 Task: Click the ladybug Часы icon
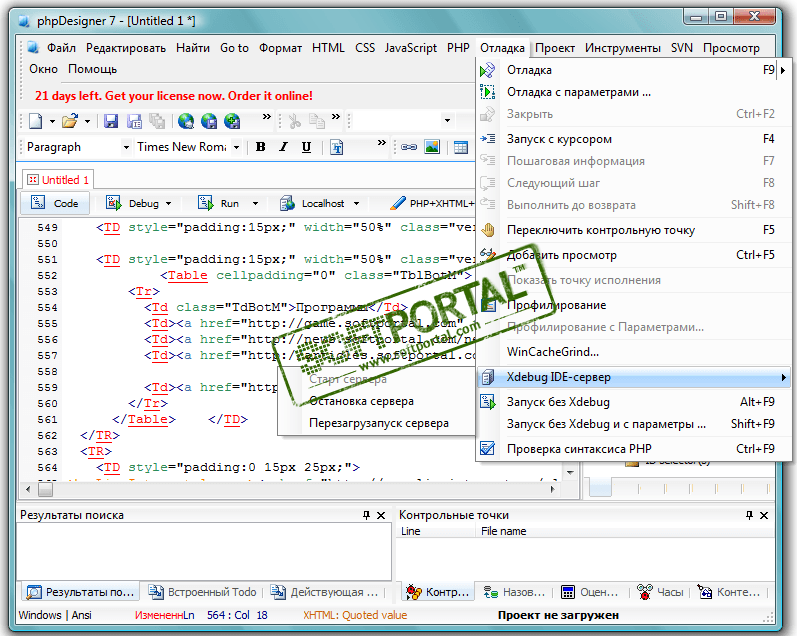[x=645, y=592]
